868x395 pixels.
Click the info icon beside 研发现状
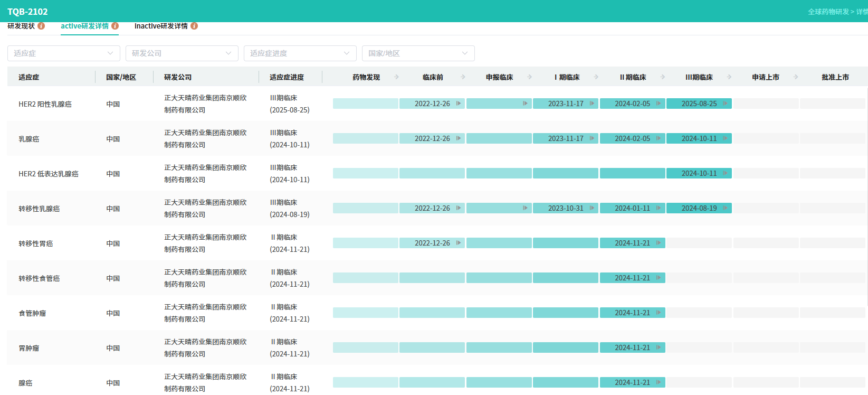(x=41, y=26)
